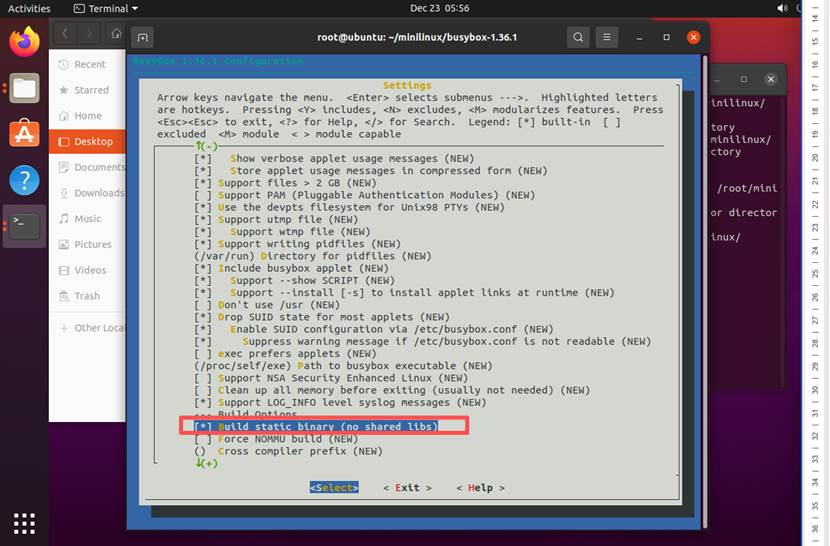Toggle Support --show SCRIPT option

click(294, 280)
